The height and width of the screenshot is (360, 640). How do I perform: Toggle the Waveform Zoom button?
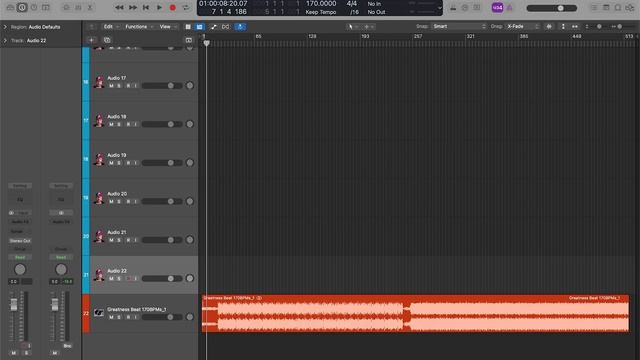click(549, 27)
